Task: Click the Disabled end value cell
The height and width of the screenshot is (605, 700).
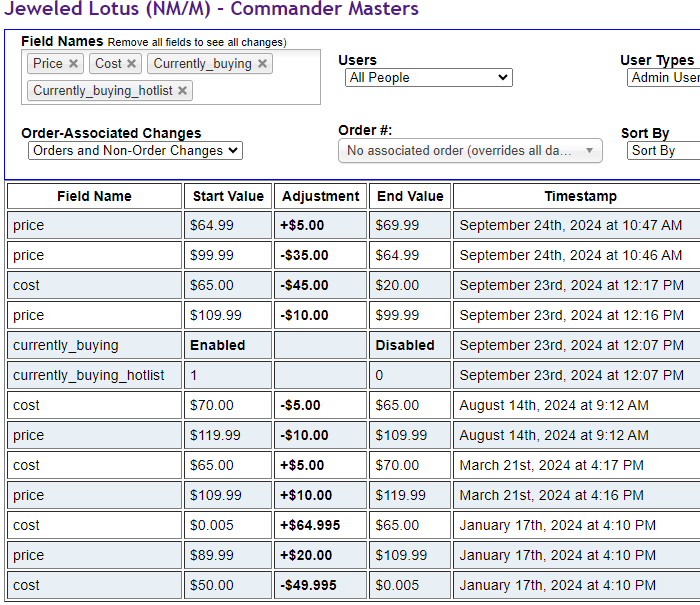Action: (x=410, y=345)
